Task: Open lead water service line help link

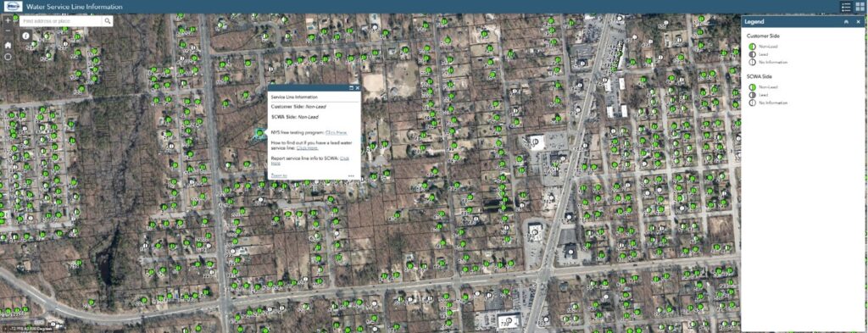Action: point(307,147)
